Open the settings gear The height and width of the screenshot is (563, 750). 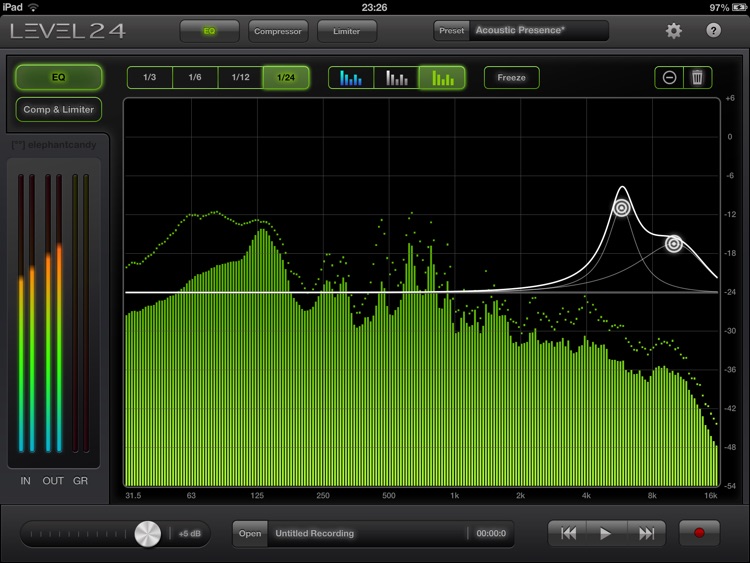(x=673, y=31)
